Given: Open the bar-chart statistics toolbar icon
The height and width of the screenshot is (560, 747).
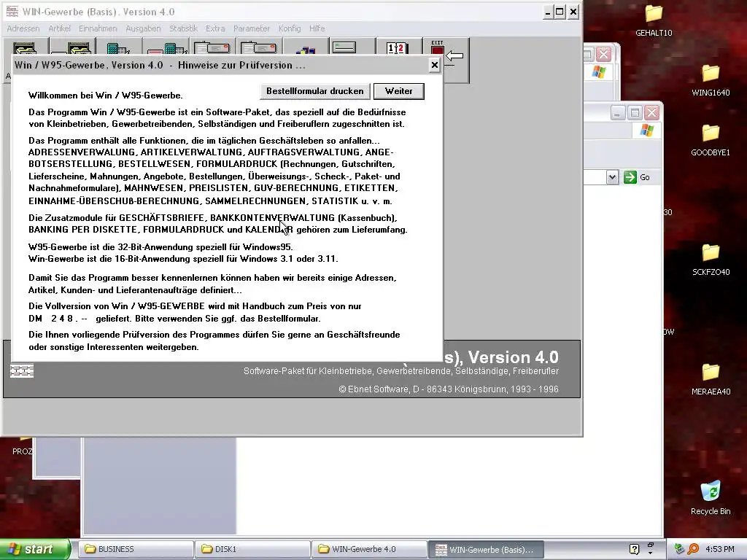Looking at the screenshot, I should point(306,50).
